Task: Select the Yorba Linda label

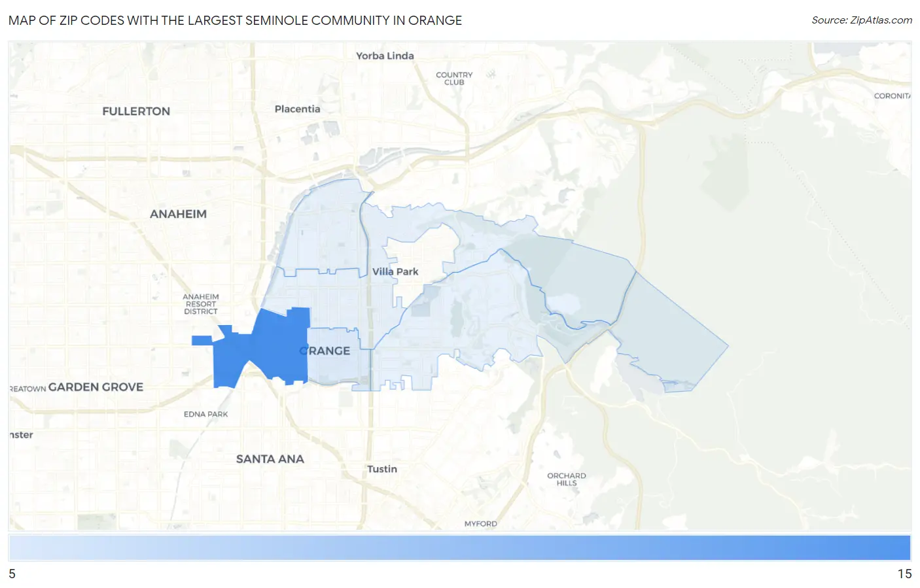Action: click(385, 56)
